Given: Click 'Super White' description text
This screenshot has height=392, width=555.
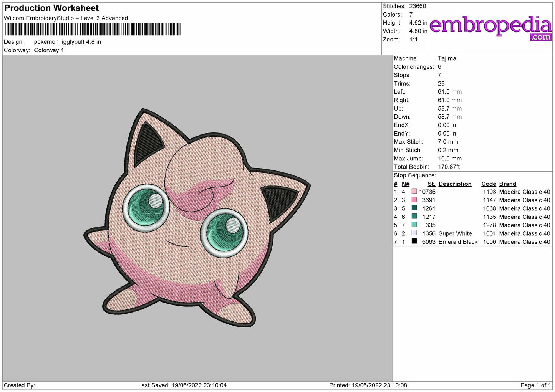Looking at the screenshot, I should pos(455,233).
